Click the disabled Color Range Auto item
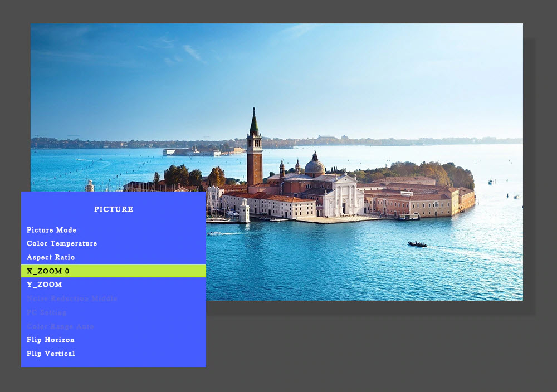This screenshot has width=557, height=392. point(60,326)
